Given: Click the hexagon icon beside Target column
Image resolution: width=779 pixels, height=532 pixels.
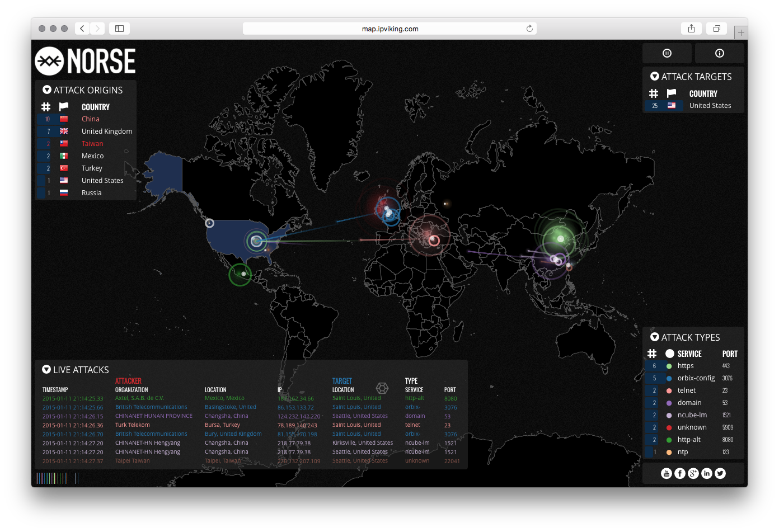Looking at the screenshot, I should coord(382,388).
